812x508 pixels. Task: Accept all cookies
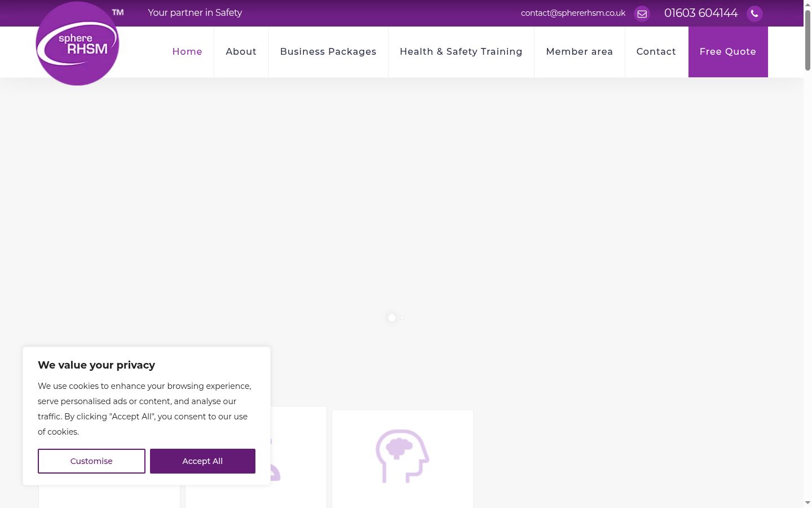pyautogui.click(x=202, y=461)
